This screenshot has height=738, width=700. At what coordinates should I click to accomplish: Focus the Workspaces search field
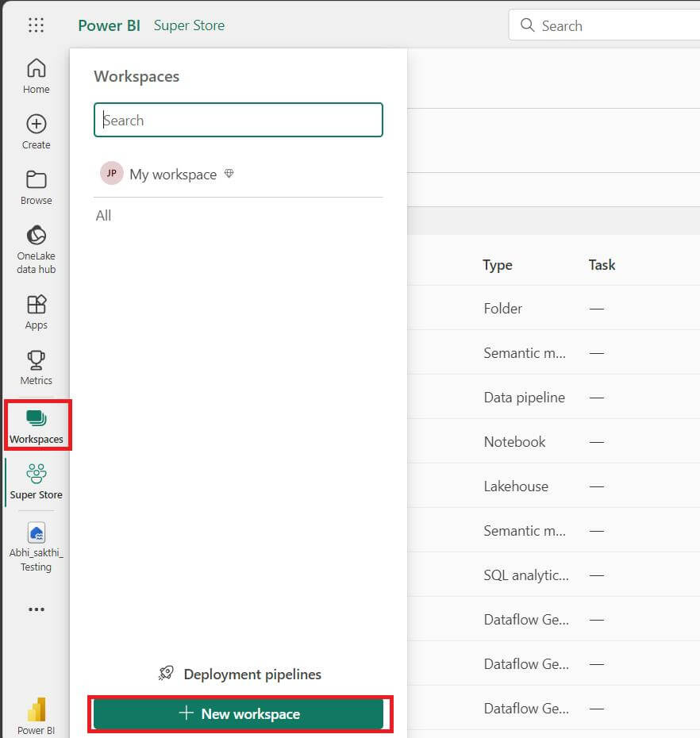pyautogui.click(x=238, y=120)
